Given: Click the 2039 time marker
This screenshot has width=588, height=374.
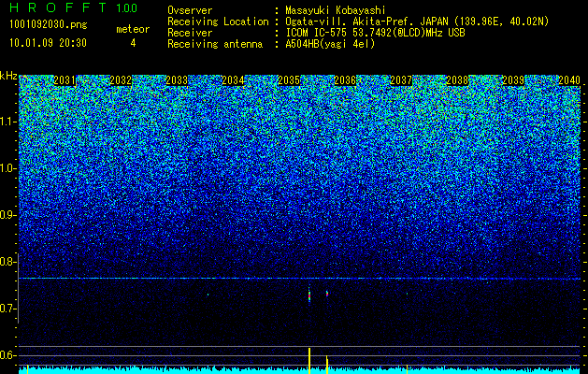Looking at the screenshot, I should 513,80.
